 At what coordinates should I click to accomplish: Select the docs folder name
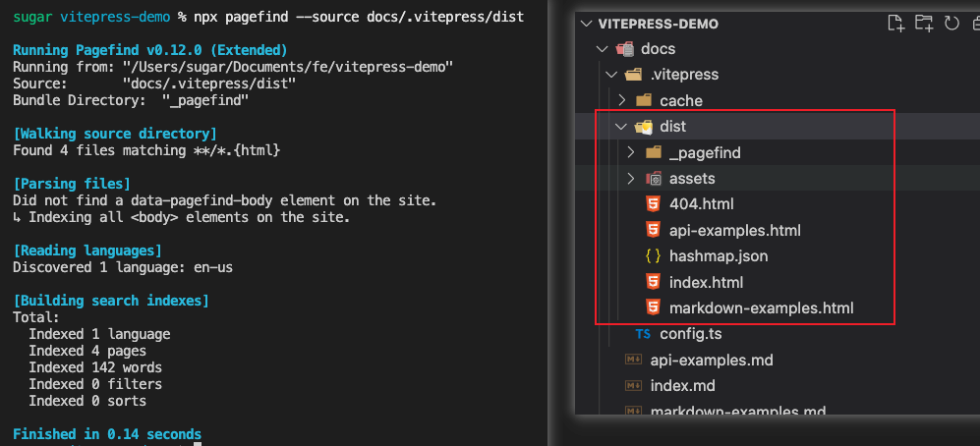point(659,49)
